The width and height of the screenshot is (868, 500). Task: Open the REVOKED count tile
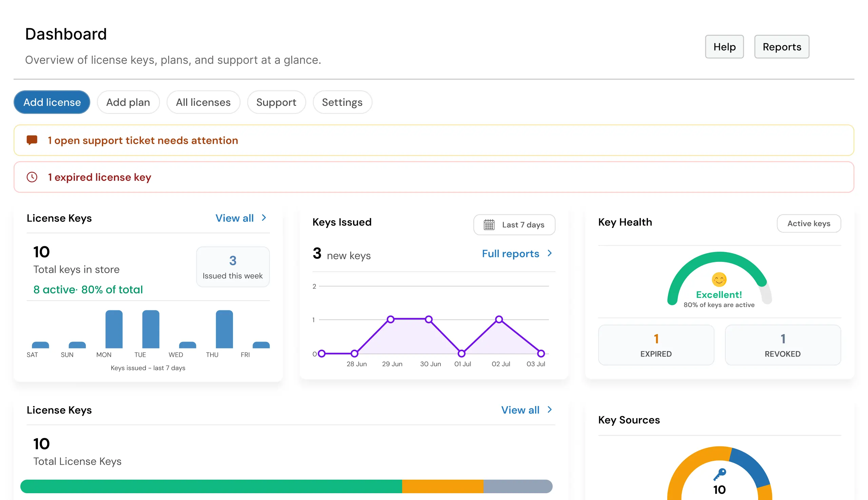(x=783, y=345)
